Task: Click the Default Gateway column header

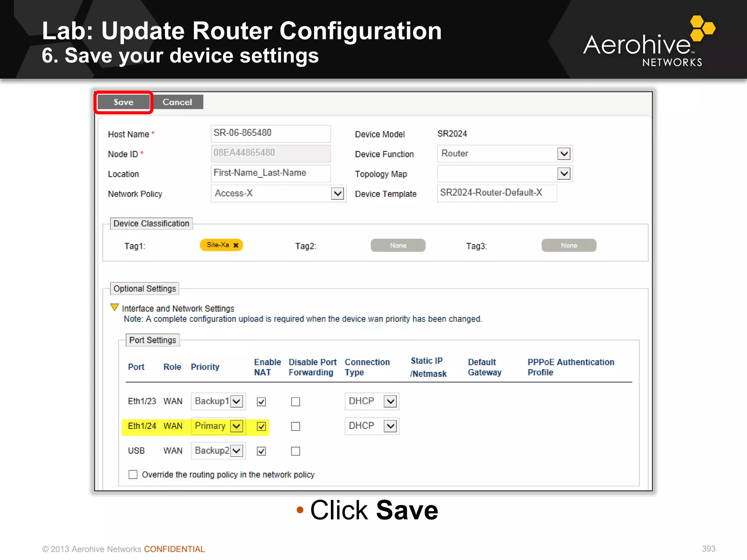Action: coord(485,367)
